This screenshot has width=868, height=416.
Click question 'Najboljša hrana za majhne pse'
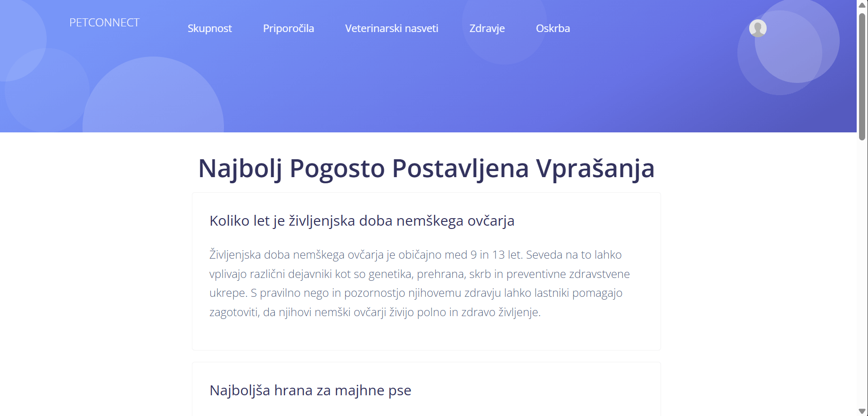[x=310, y=390]
